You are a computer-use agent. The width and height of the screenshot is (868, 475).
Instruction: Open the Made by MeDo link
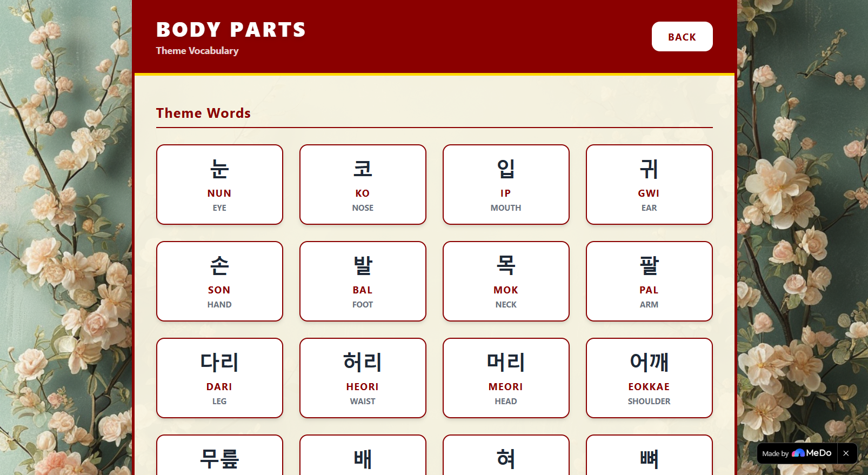click(x=797, y=453)
